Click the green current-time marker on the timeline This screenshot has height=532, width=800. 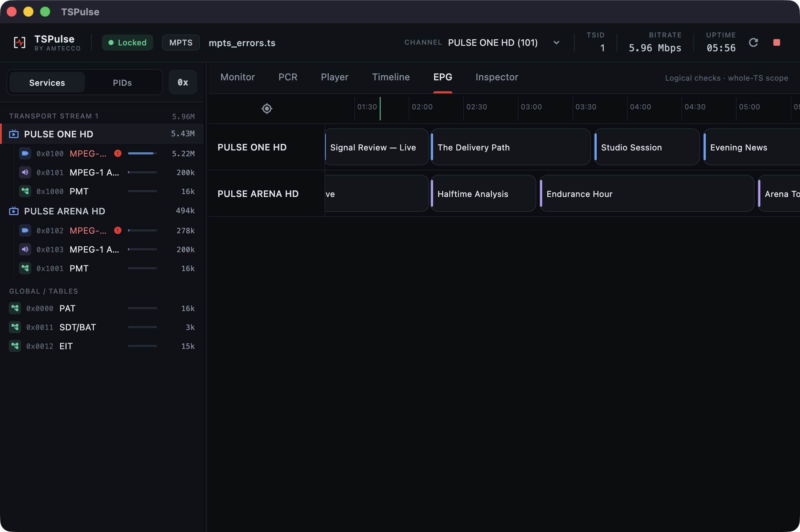coord(380,108)
